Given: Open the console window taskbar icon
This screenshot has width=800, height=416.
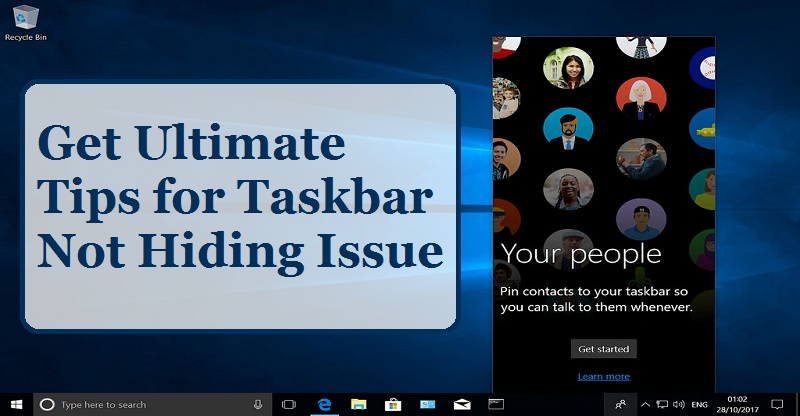Looking at the screenshot, I should 496,404.
